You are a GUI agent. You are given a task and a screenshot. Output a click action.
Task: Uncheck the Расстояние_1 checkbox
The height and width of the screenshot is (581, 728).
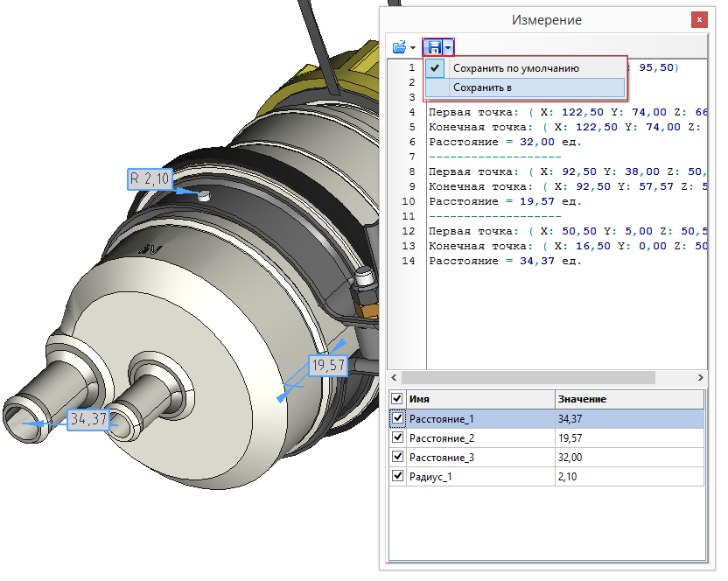pyautogui.click(x=398, y=419)
